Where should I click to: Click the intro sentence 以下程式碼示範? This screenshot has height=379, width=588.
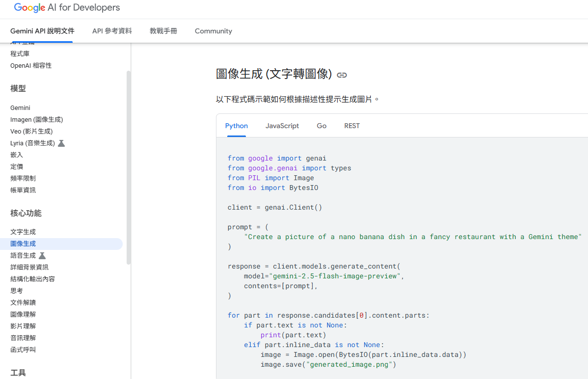pyautogui.click(x=297, y=100)
